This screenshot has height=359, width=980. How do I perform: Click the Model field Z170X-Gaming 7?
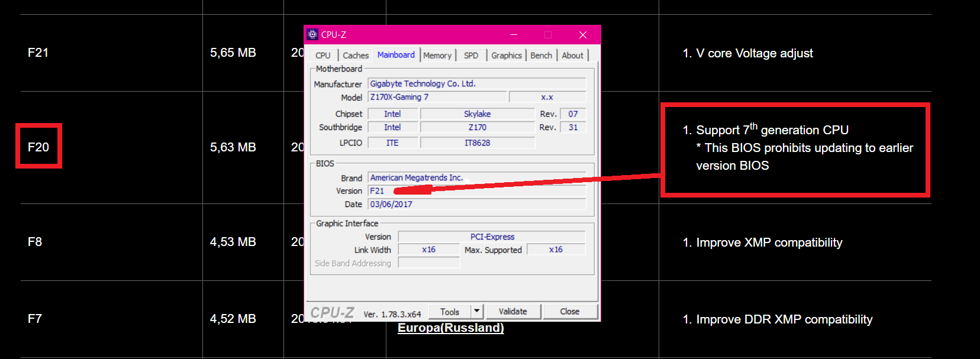(x=437, y=97)
